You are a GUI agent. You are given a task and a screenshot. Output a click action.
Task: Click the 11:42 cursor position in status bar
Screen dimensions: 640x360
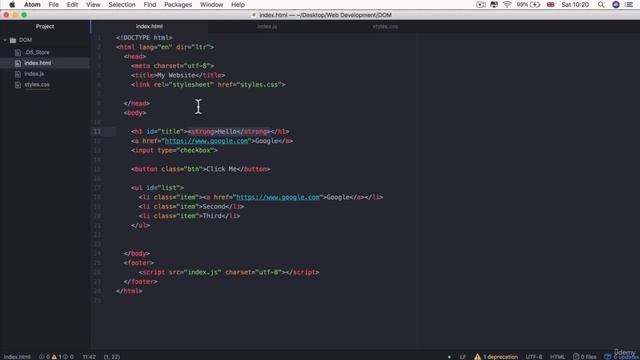coord(89,357)
